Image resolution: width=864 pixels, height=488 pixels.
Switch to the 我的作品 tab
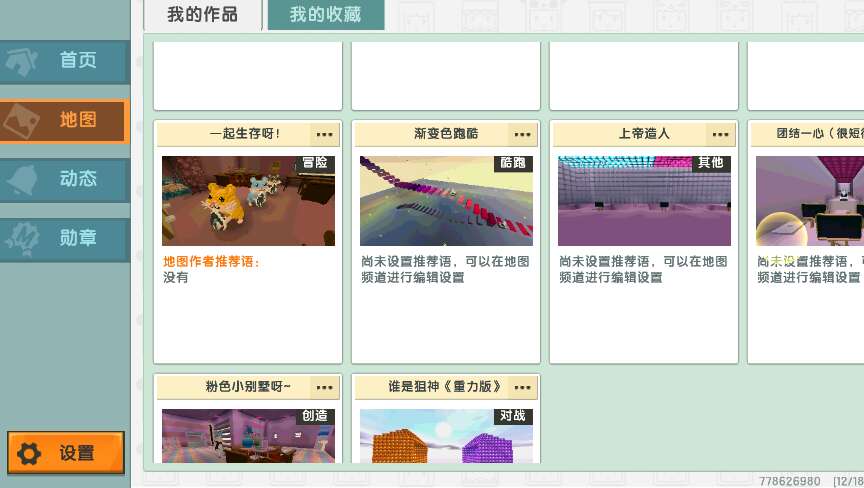pyautogui.click(x=203, y=14)
